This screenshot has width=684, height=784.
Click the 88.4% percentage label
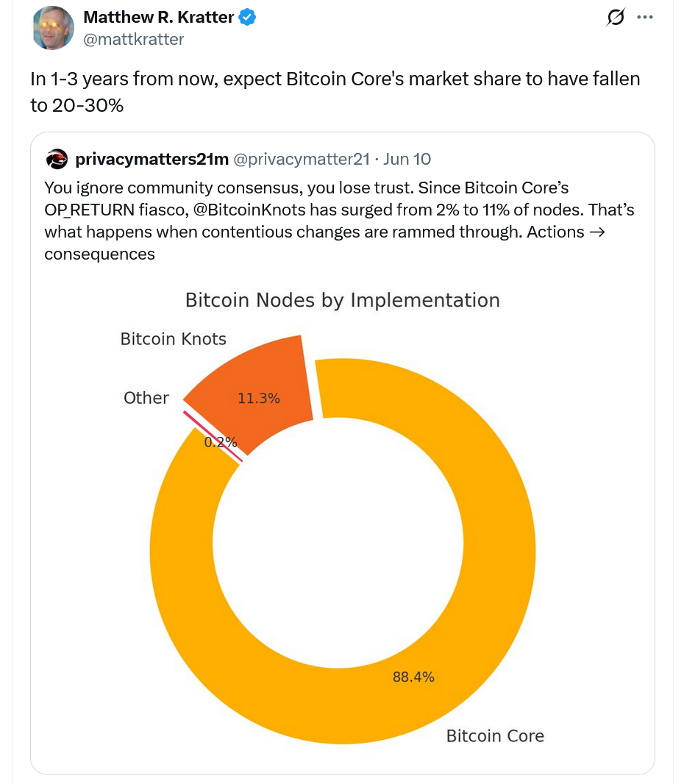[x=413, y=677]
